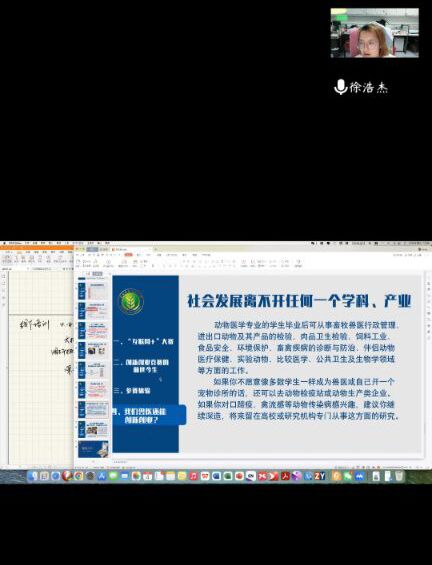432x565 pixels.
Task: Select the highlighted current slide thumbnail
Action: click(93, 410)
